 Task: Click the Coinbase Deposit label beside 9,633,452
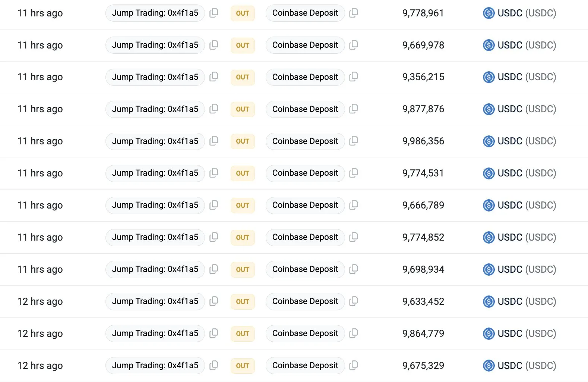click(x=305, y=301)
